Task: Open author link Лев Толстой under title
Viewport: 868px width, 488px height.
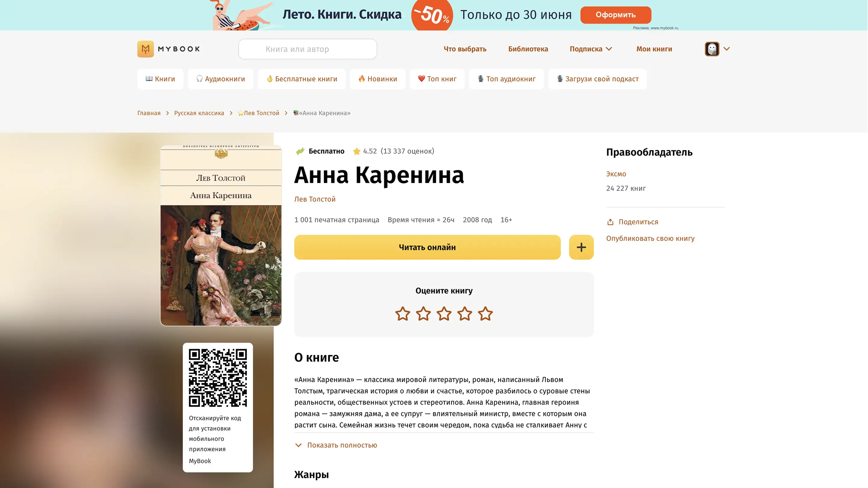Action: point(315,199)
